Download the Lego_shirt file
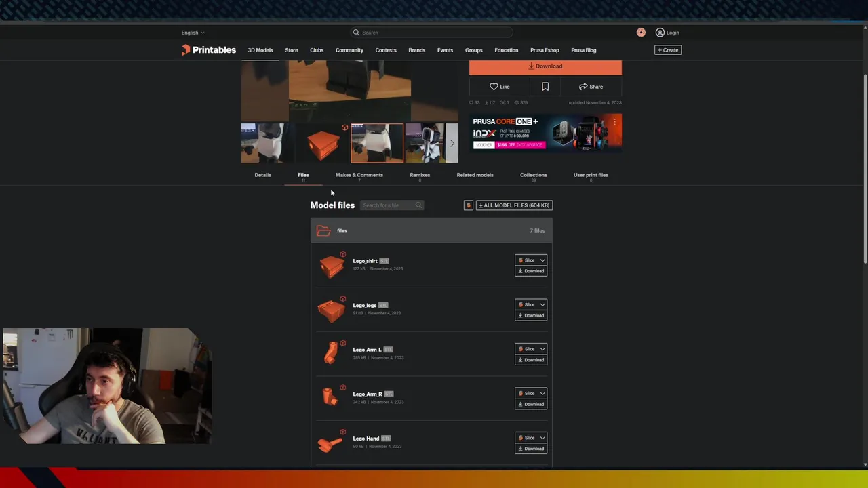The height and width of the screenshot is (488, 868). tap(531, 271)
